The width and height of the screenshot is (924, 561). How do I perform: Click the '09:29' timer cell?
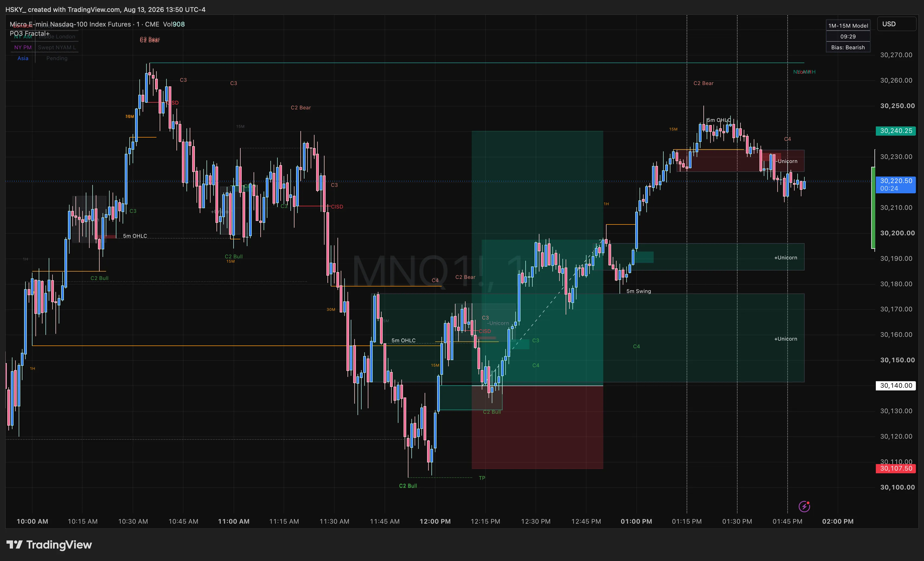pyautogui.click(x=848, y=36)
